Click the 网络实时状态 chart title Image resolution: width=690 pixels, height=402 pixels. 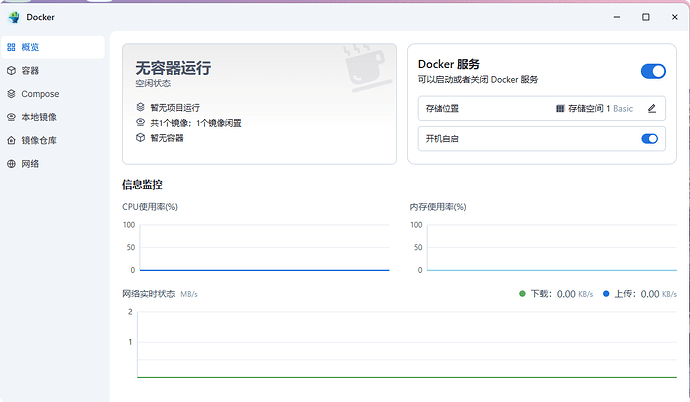[x=149, y=294]
